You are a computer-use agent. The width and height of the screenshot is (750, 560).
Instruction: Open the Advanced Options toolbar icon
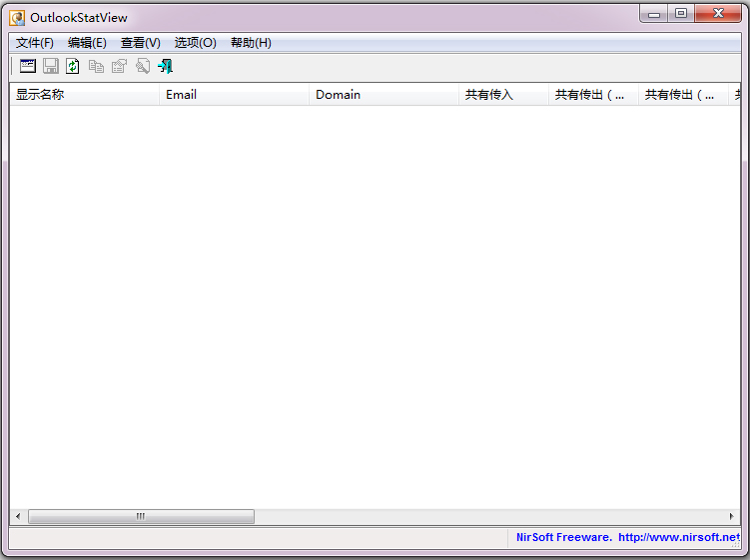tap(28, 66)
